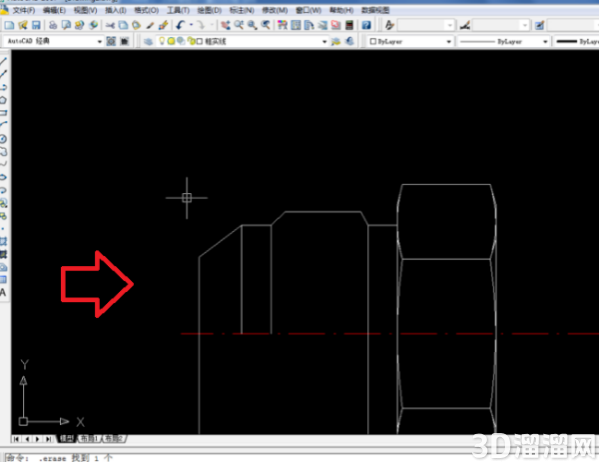The image size is (600, 462).
Task: Click the Save icon in toolbar
Action: [x=36, y=25]
